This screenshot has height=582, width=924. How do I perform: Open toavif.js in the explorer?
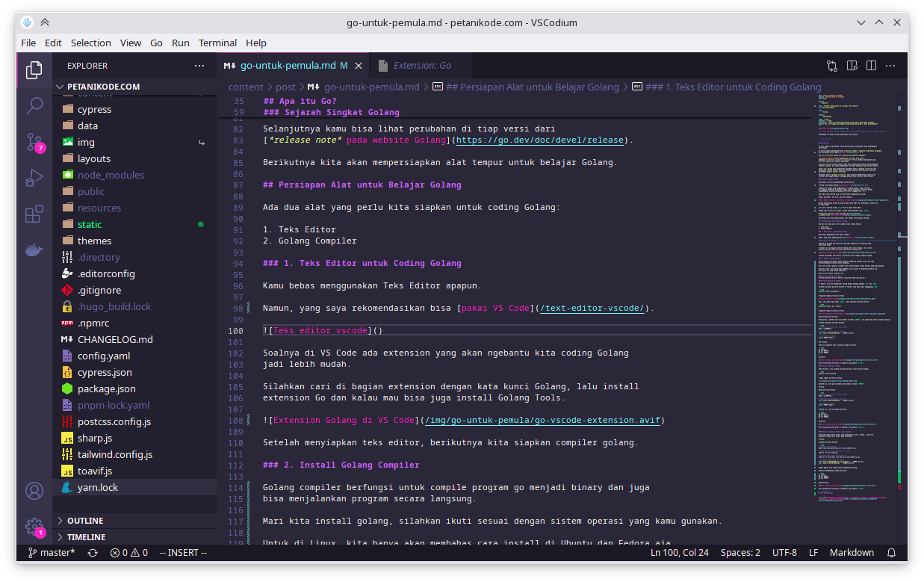pos(134,471)
